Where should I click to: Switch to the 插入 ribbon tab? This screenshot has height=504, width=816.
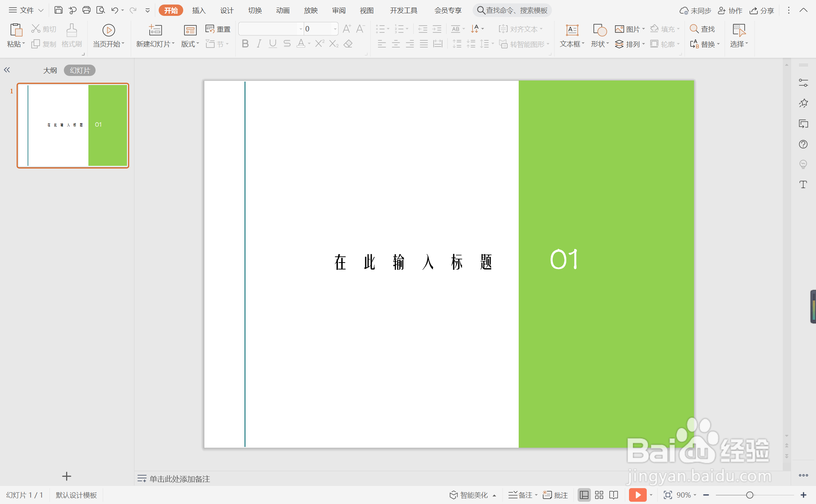click(x=198, y=10)
